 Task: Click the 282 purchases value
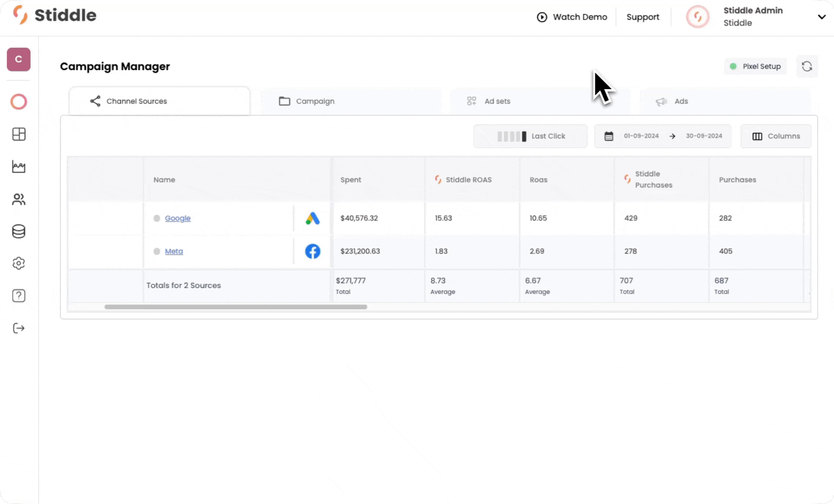point(725,218)
